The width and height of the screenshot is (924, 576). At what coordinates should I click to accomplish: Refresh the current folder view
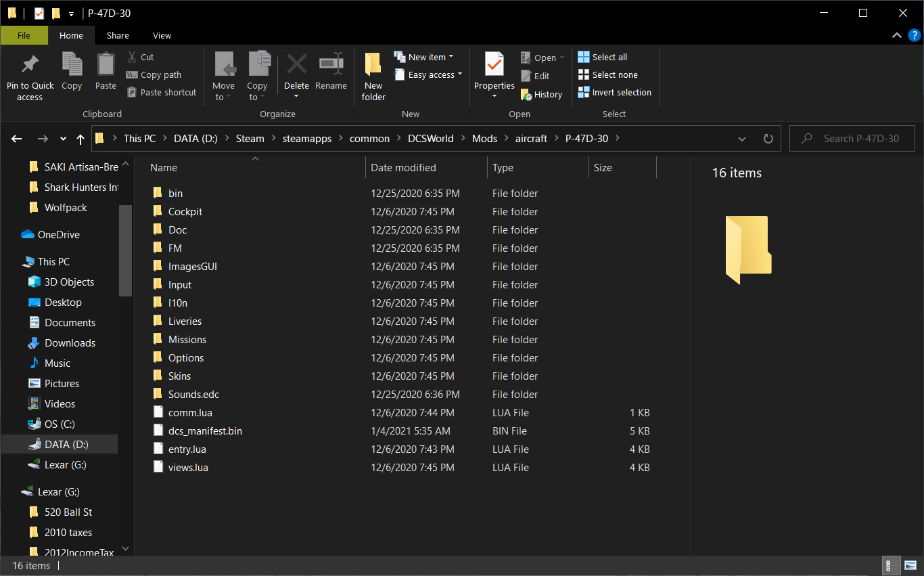tap(768, 138)
